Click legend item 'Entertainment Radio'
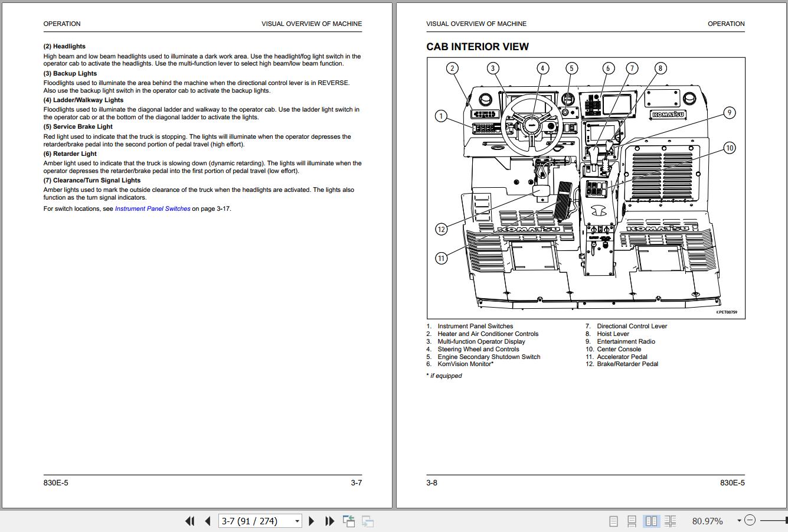The image size is (788, 532). tap(626, 341)
